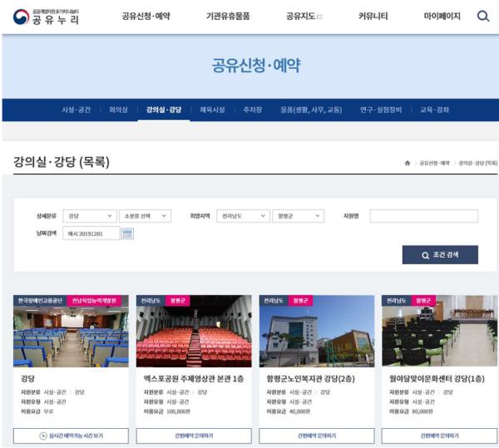Switch to the 회의실 tab
This screenshot has height=448, width=499.
(x=121, y=110)
